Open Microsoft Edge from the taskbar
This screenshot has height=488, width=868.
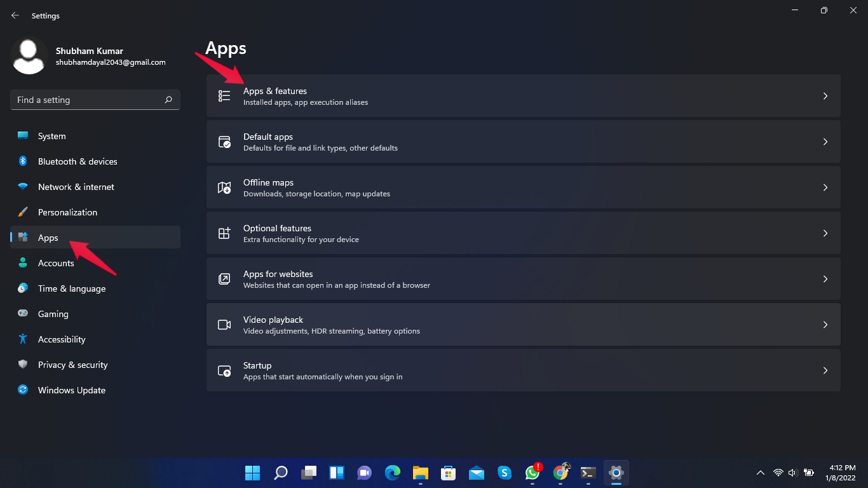click(393, 473)
